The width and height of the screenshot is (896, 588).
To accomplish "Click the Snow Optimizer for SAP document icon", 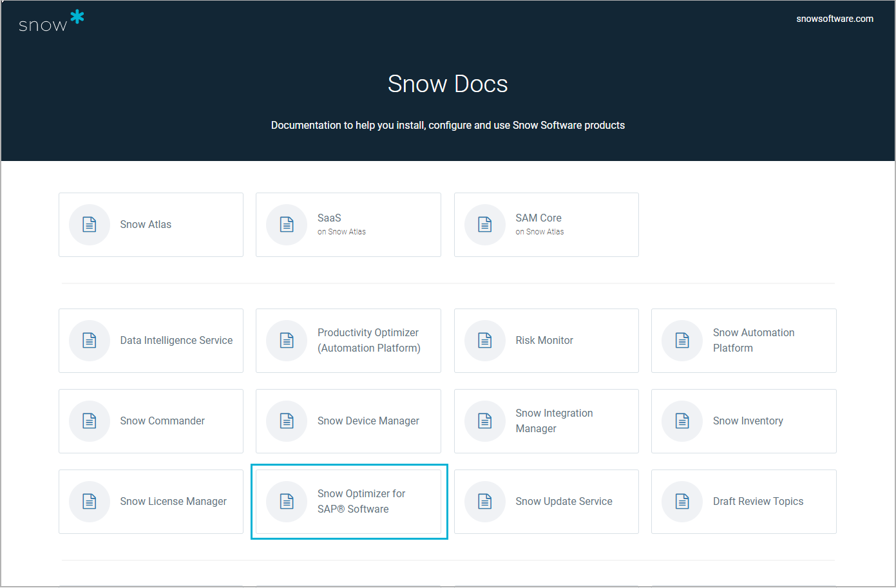I will pos(287,502).
